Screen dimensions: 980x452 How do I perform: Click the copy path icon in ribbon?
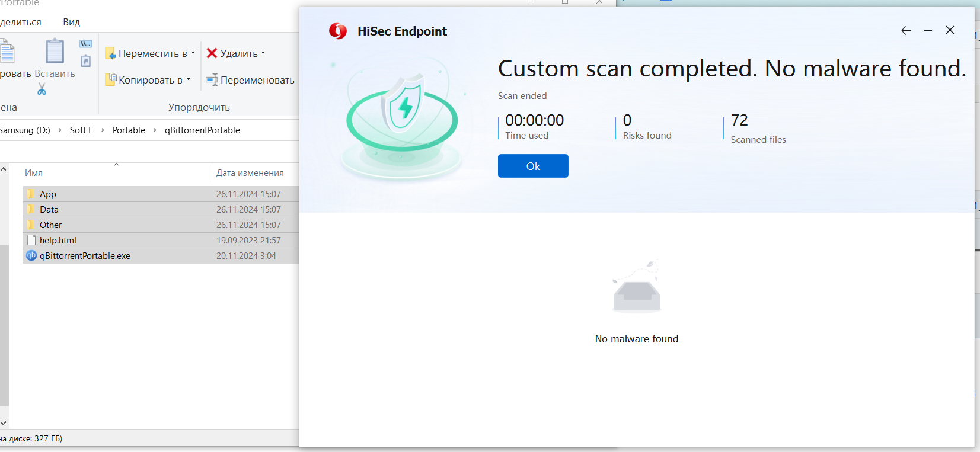pyautogui.click(x=86, y=44)
